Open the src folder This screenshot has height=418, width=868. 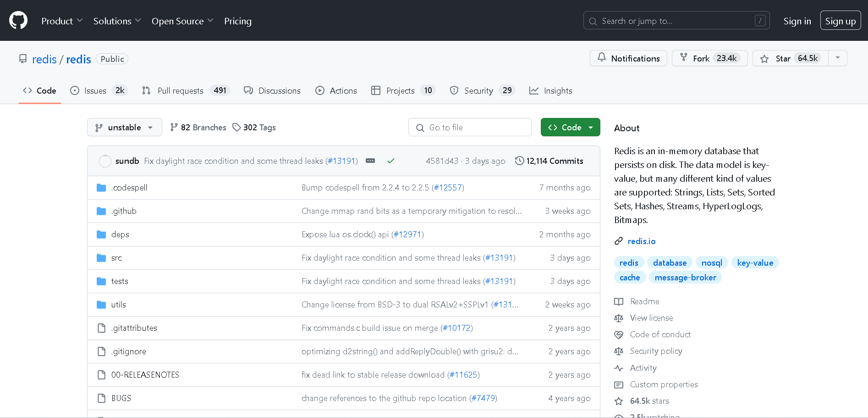[x=116, y=258]
